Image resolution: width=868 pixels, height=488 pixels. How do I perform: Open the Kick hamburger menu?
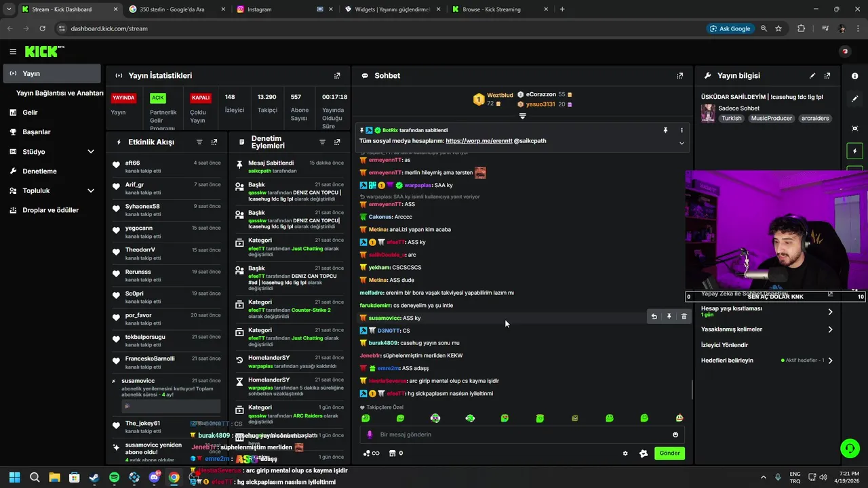pos(13,52)
